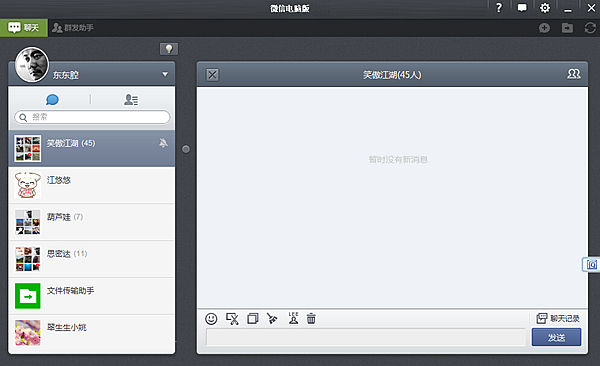
Task: Click the feedback speech bubble icon
Action: 522,8
